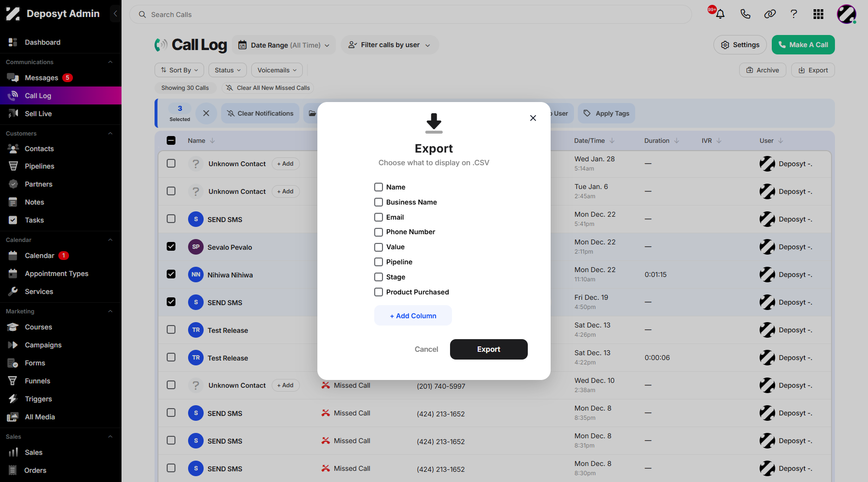868x482 pixels.
Task: Click the black Export button in dialog
Action: click(488, 349)
